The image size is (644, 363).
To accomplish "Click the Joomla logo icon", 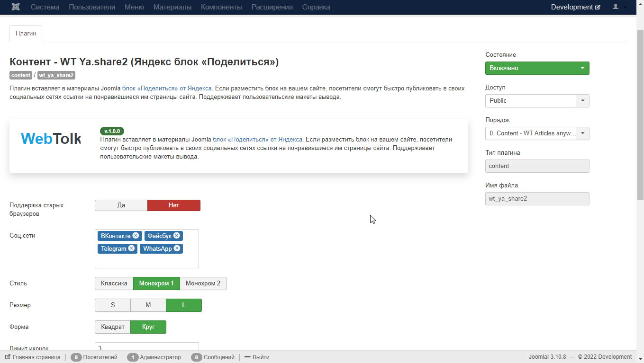I will (x=15, y=7).
